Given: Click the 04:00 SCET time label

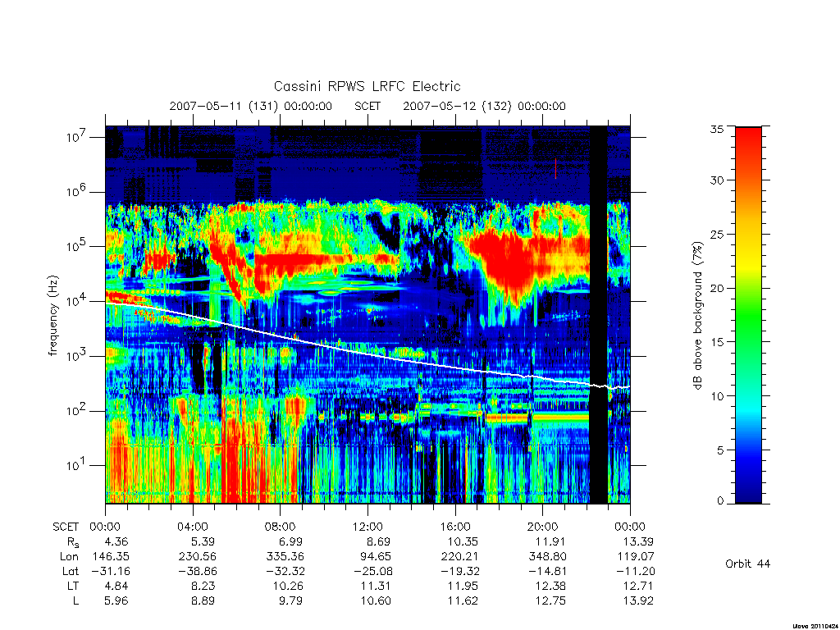Looking at the screenshot, I should pyautogui.click(x=192, y=527).
